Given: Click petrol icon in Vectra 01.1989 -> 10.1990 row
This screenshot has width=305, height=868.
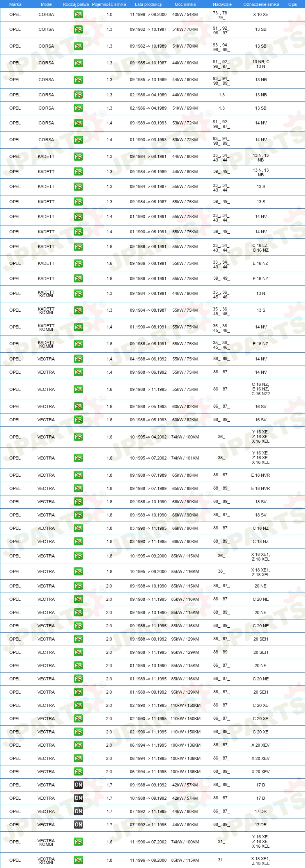Looking at the screenshot, I should (78, 666).
